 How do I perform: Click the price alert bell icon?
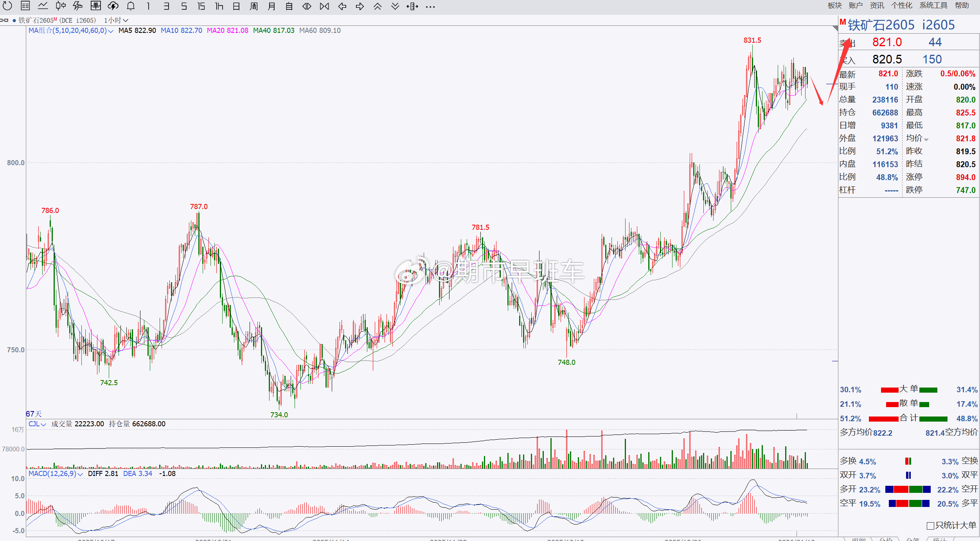click(x=131, y=6)
